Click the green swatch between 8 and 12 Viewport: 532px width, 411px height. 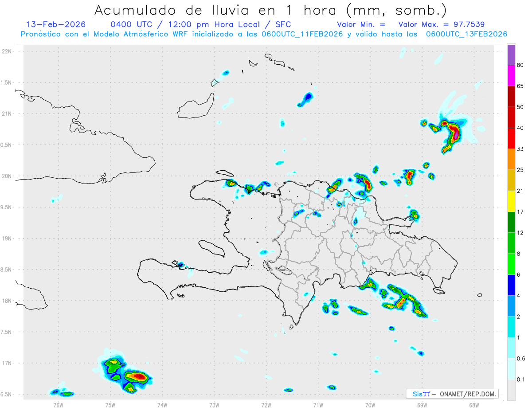[511, 243]
